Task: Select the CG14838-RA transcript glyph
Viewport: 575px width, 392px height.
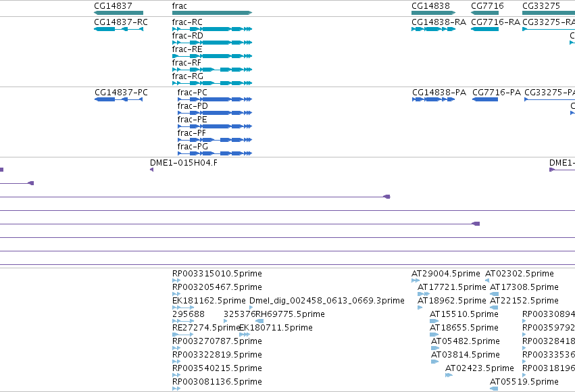Action: pos(434,29)
